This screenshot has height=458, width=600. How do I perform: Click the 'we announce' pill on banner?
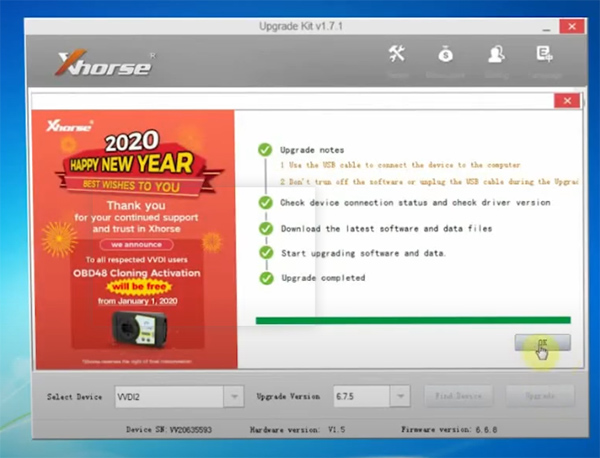coord(137,244)
